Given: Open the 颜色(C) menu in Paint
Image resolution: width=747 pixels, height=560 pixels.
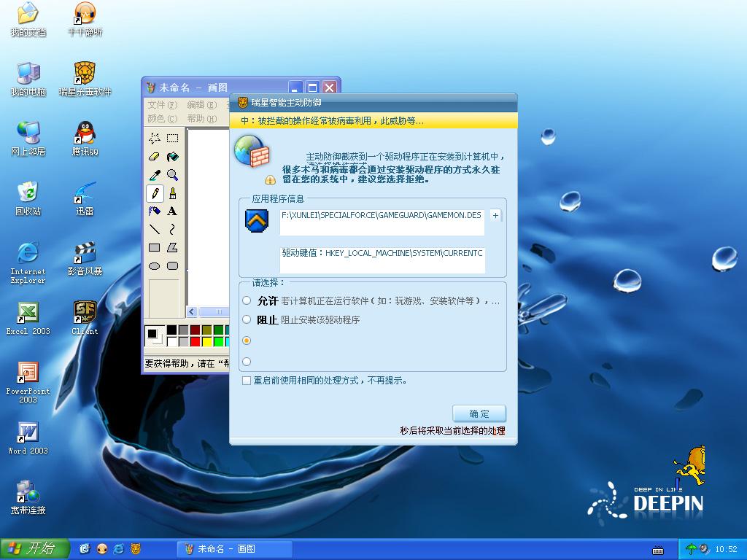Looking at the screenshot, I should (x=162, y=118).
